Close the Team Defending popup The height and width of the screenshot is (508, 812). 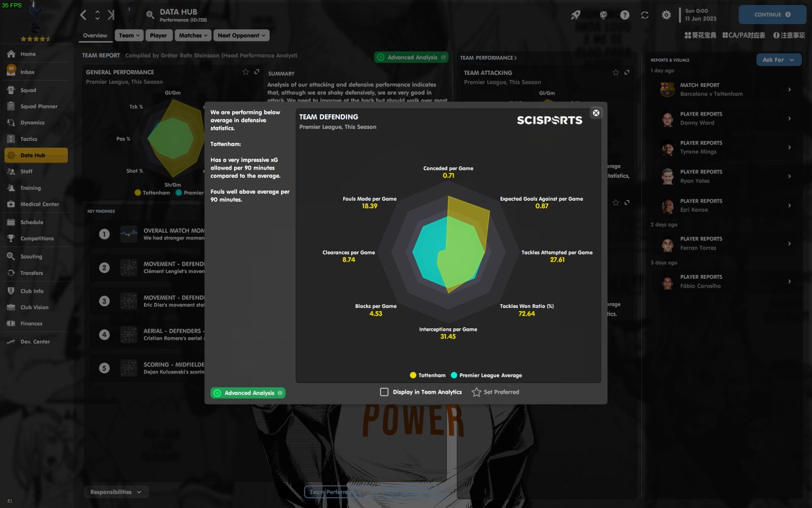click(x=596, y=113)
